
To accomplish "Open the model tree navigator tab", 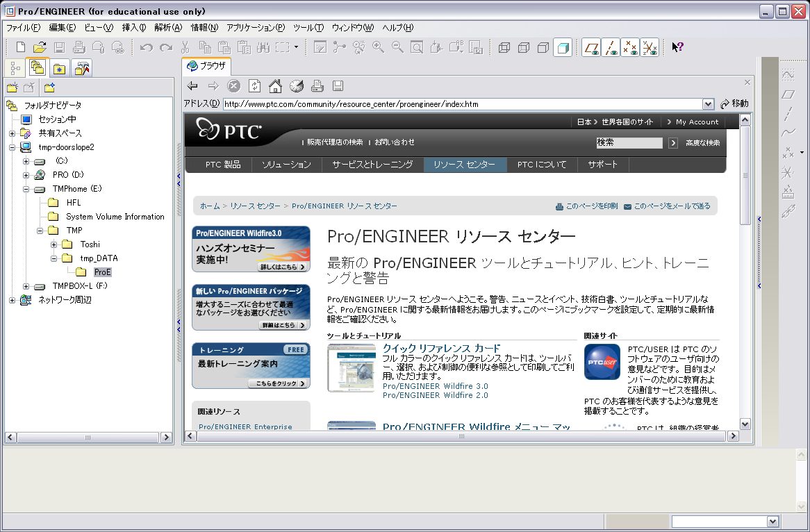I will [x=15, y=68].
